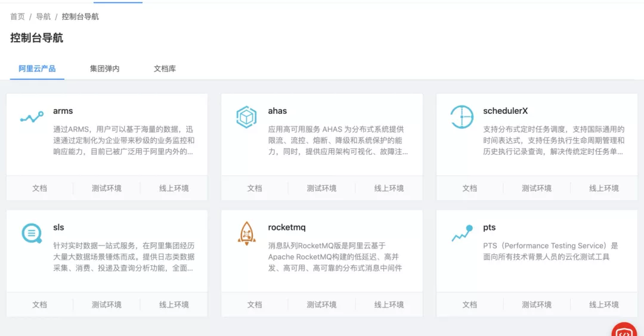Switch to the 阿里云产品 tab

(x=37, y=69)
